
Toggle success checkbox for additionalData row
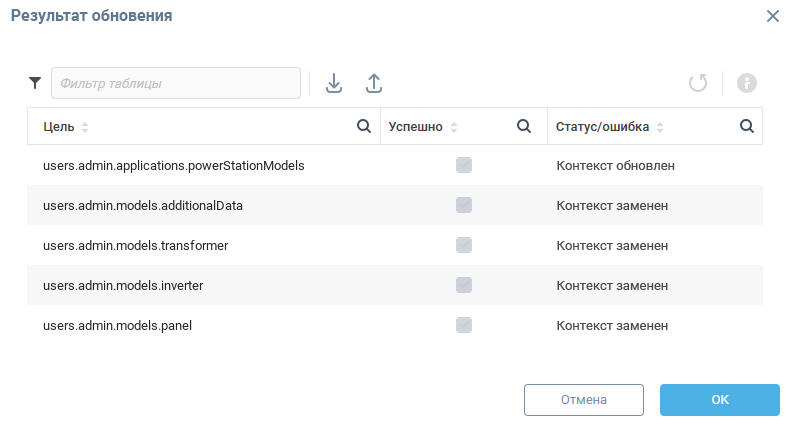pos(464,205)
